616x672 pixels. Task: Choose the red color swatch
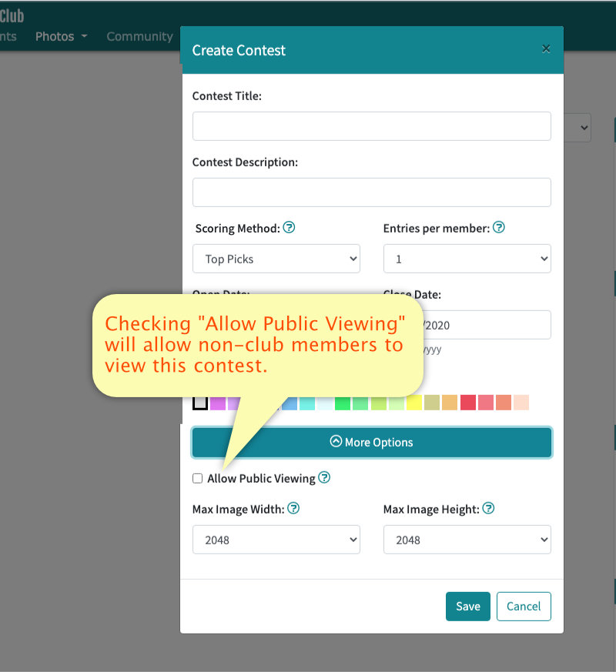(x=468, y=403)
